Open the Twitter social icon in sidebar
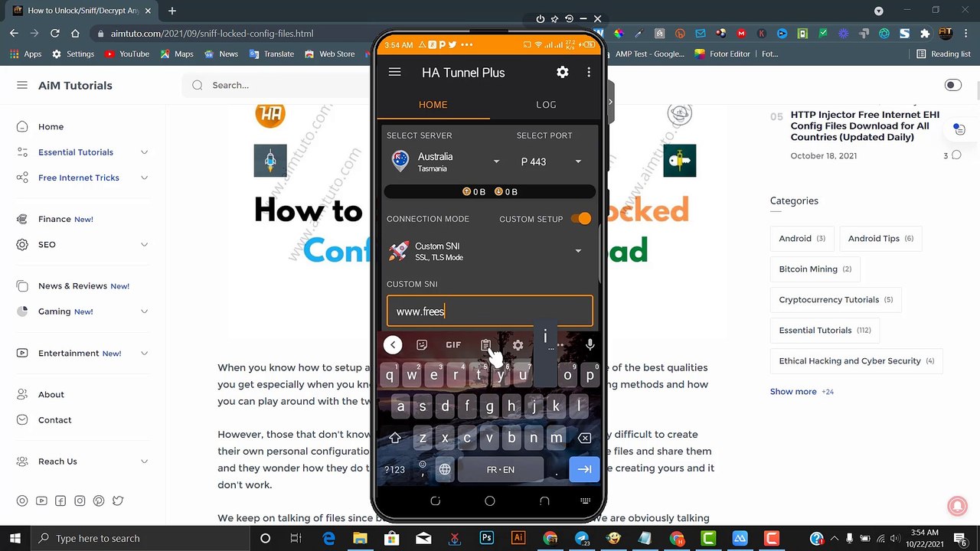Viewport: 980px width, 551px height. tap(118, 501)
